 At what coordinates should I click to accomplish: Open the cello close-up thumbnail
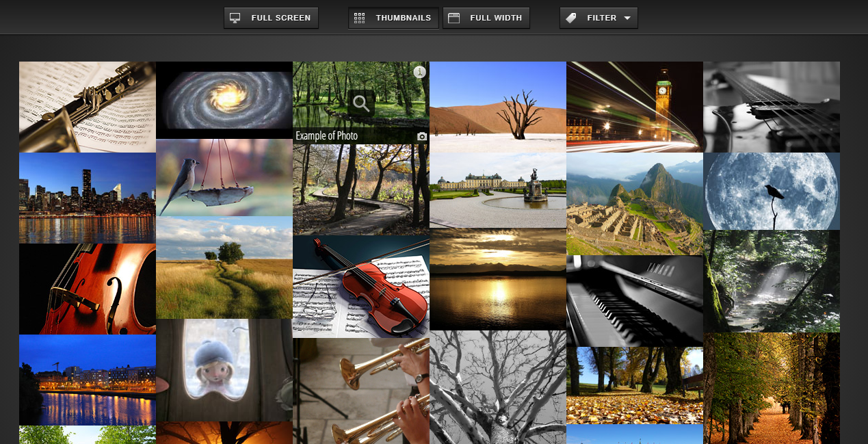click(x=88, y=289)
